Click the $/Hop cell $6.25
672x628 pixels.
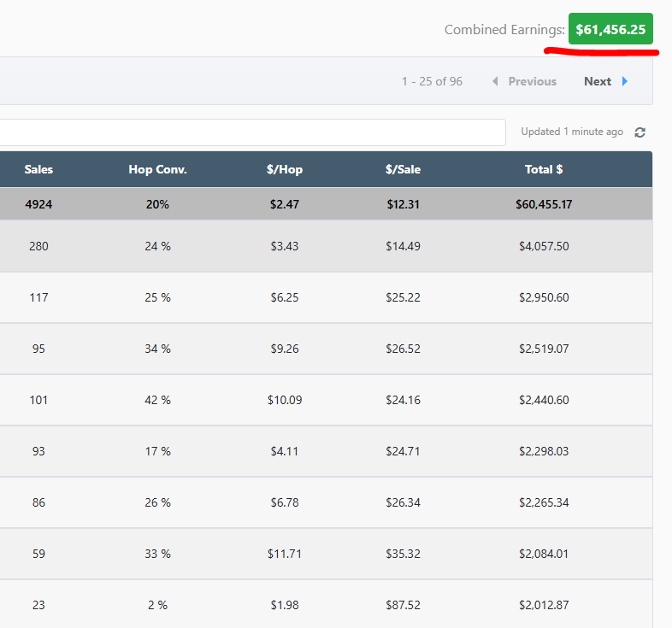[285, 297]
